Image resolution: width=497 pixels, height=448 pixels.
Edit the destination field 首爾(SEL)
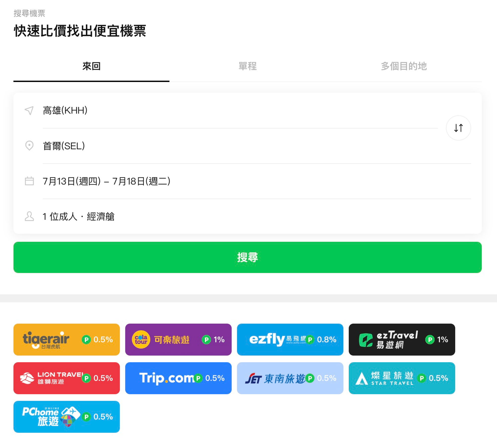(x=257, y=146)
